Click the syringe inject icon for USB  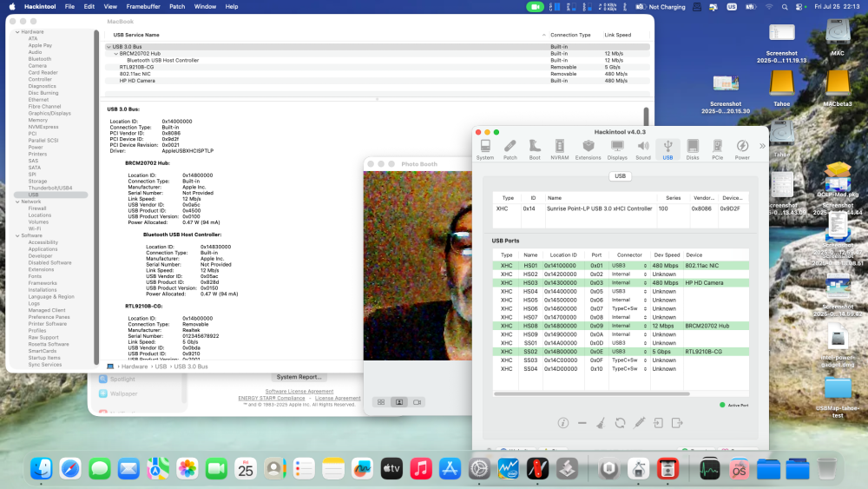pos(640,423)
